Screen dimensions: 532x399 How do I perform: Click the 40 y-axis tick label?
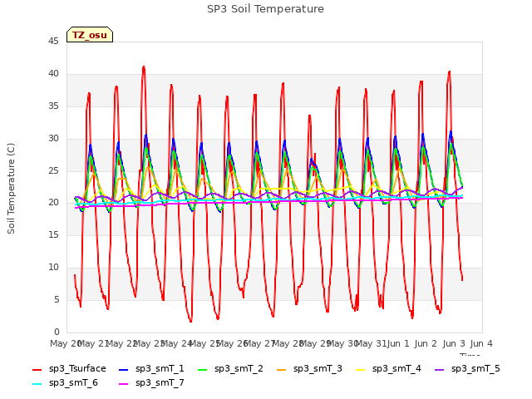pyautogui.click(x=53, y=74)
